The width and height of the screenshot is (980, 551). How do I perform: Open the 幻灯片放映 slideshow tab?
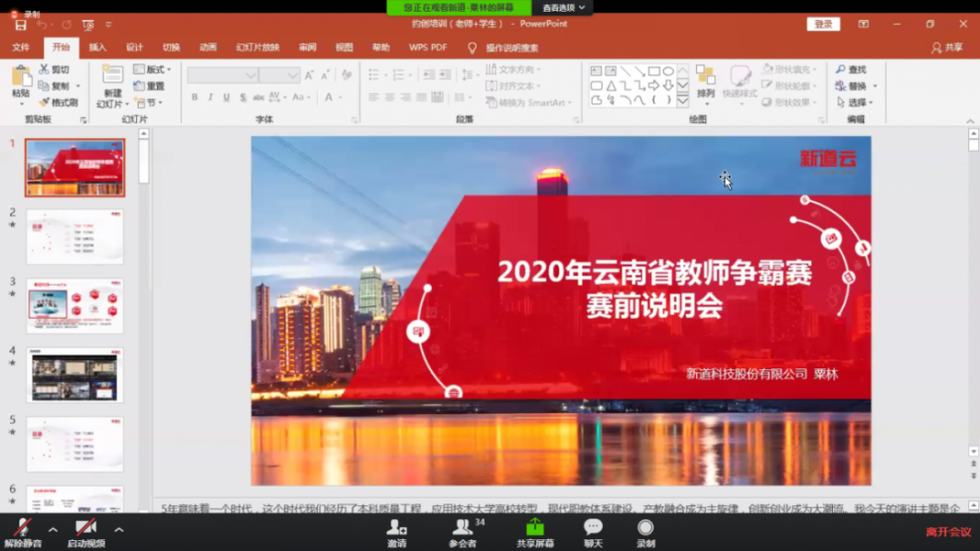point(256,47)
